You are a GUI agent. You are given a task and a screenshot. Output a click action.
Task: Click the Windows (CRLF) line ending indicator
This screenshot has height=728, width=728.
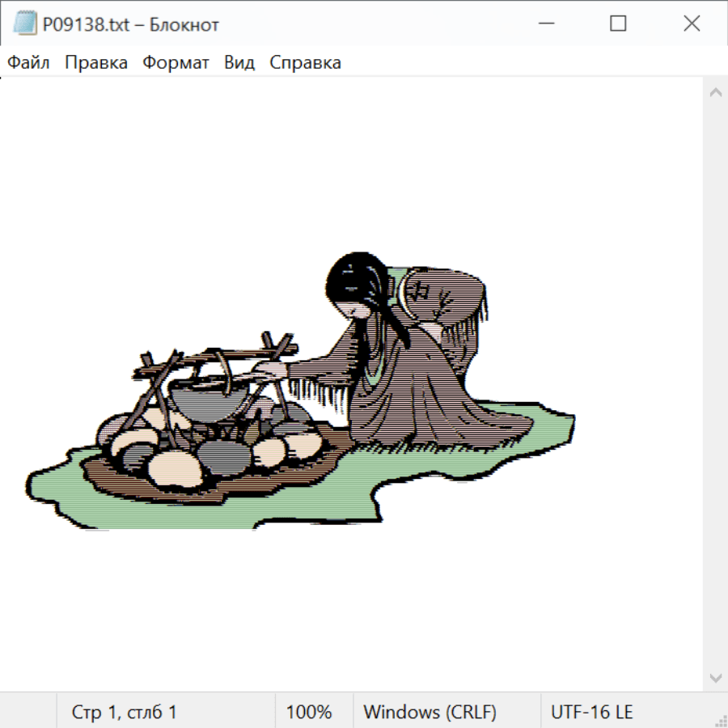point(430,713)
